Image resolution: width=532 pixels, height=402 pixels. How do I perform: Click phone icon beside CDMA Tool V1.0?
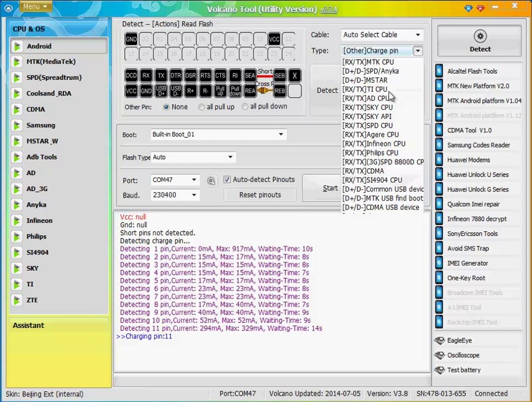[439, 130]
